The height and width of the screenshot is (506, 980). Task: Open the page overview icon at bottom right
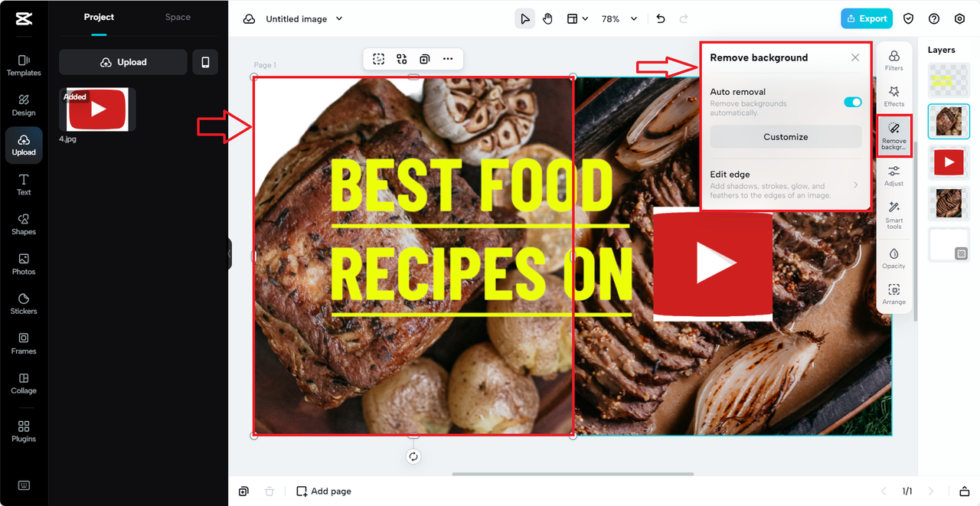click(x=964, y=491)
